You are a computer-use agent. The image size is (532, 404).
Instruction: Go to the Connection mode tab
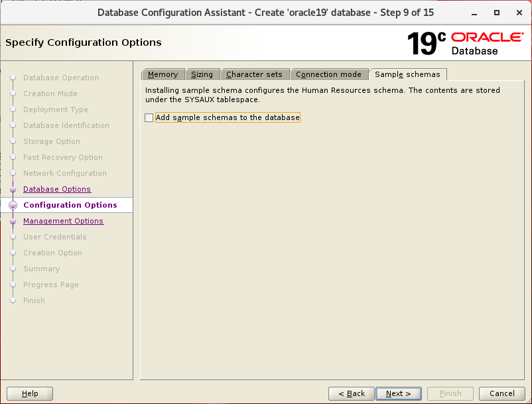click(328, 74)
